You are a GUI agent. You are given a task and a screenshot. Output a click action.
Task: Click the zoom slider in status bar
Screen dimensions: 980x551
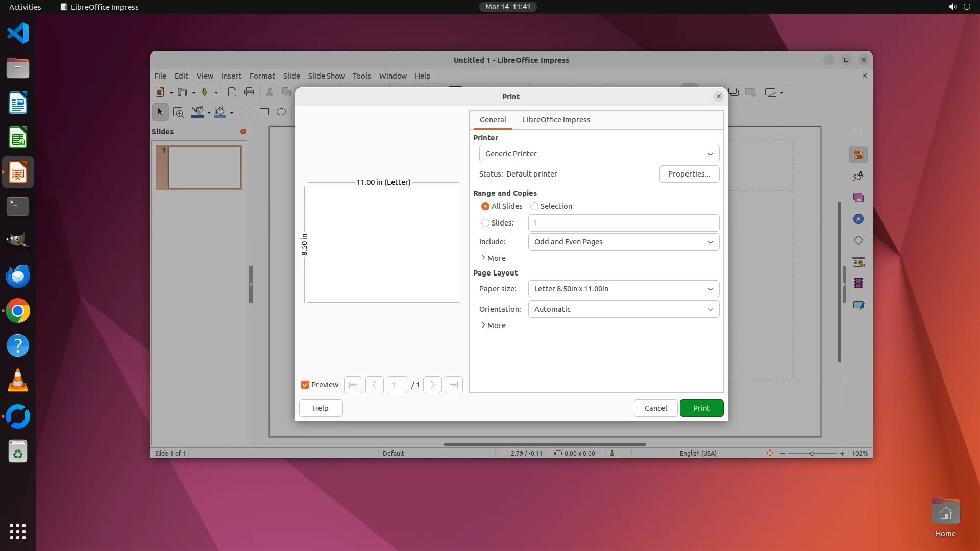812,453
